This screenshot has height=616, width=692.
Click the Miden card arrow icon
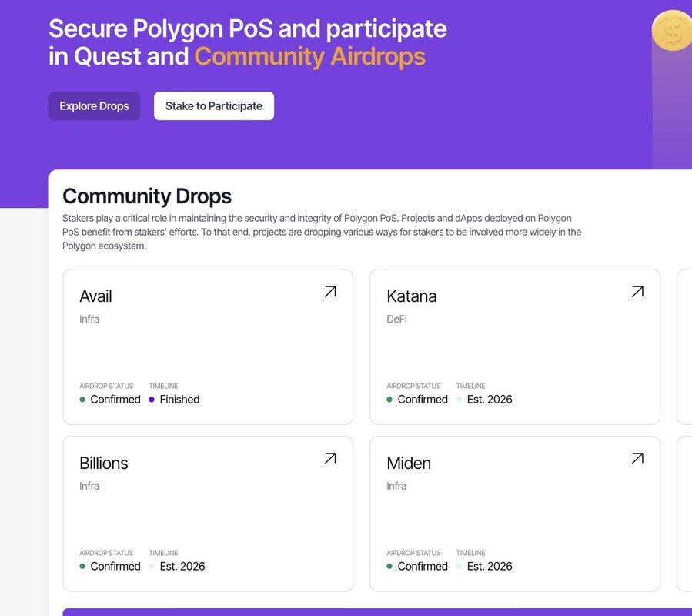(x=637, y=458)
